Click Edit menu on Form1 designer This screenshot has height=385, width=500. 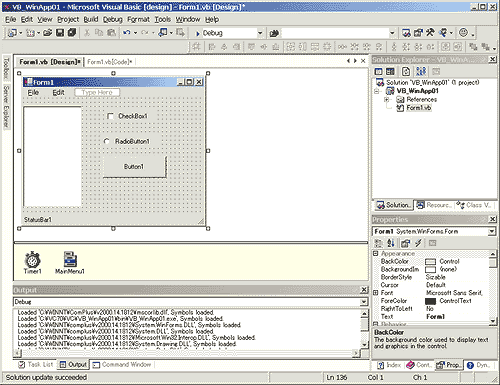[58, 93]
